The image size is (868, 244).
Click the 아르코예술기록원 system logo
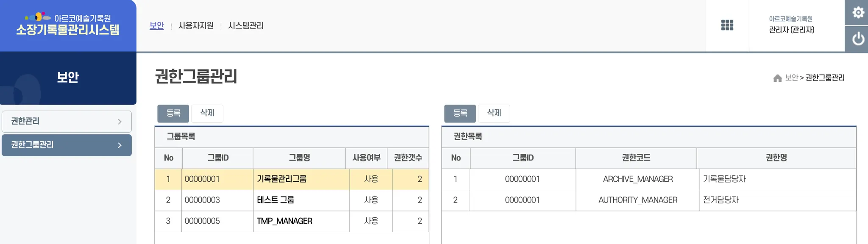68,25
